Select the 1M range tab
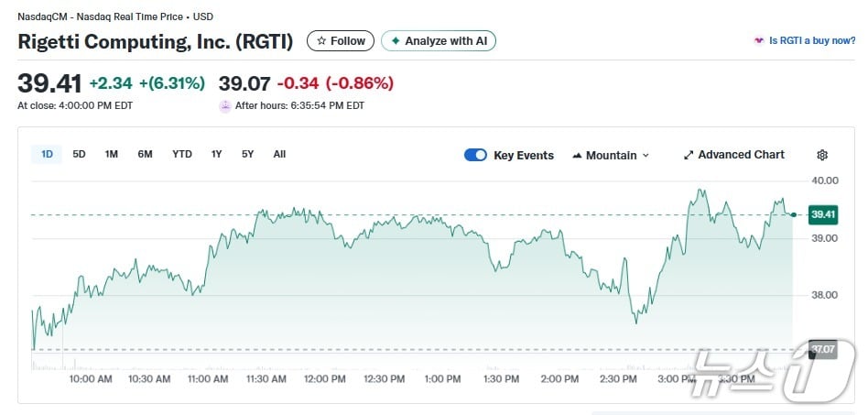The image size is (868, 415). pos(112,154)
